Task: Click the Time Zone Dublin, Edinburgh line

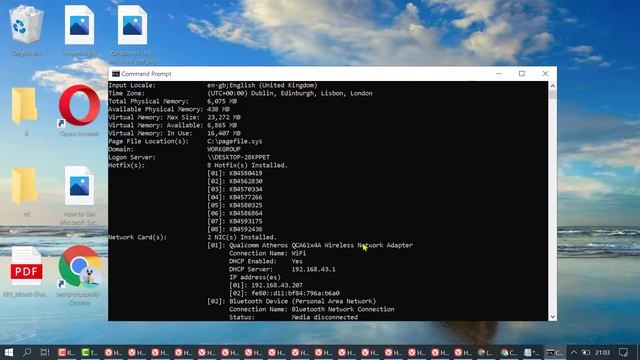Action: coord(240,93)
